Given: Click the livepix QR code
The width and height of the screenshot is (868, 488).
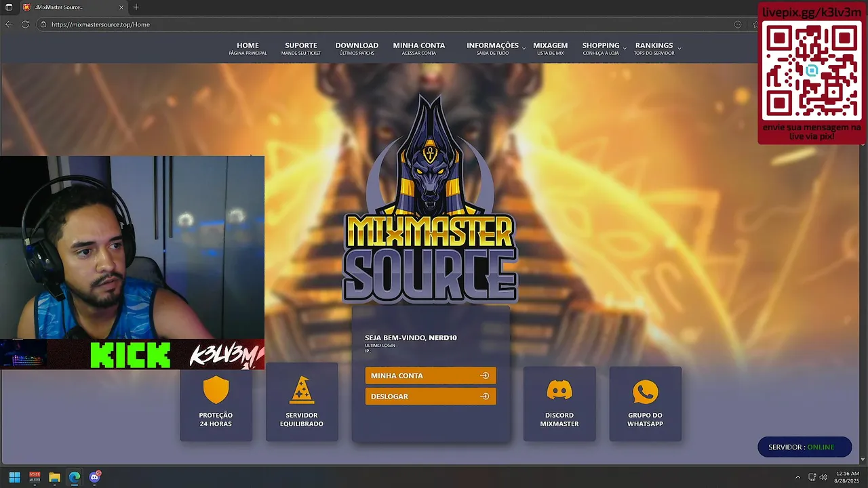Looking at the screenshot, I should click(x=812, y=71).
